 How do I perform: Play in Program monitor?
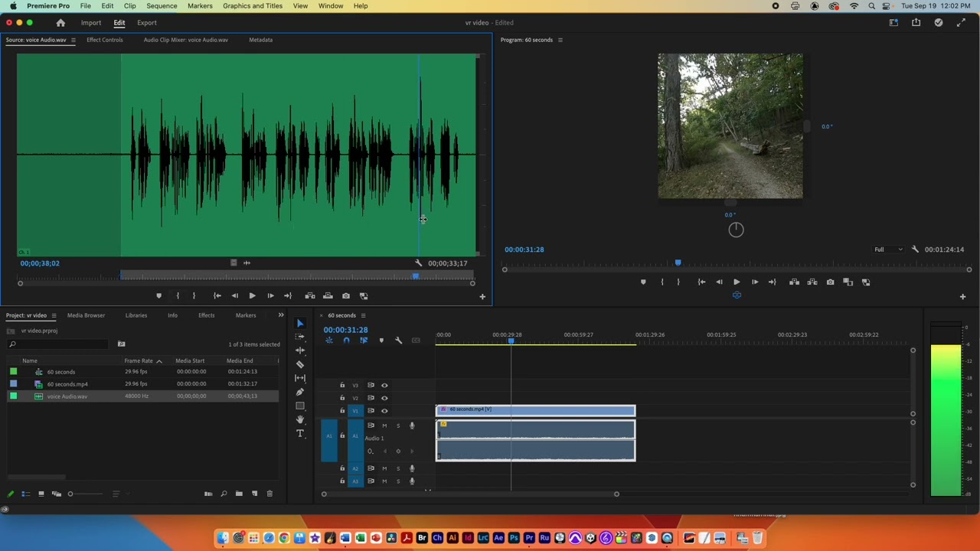737,282
